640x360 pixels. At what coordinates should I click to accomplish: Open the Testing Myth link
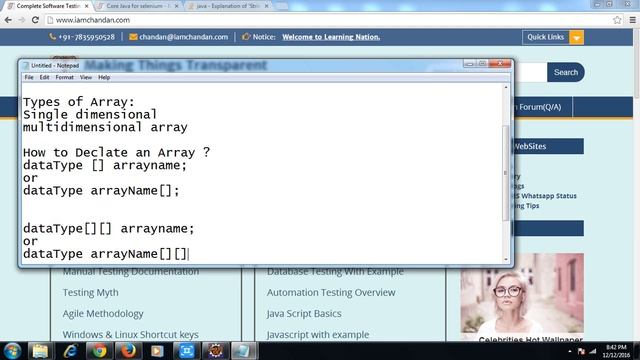91,293
